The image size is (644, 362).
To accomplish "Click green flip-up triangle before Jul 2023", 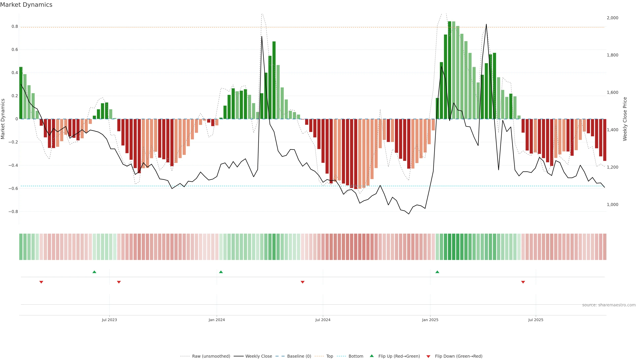I will pos(94,272).
